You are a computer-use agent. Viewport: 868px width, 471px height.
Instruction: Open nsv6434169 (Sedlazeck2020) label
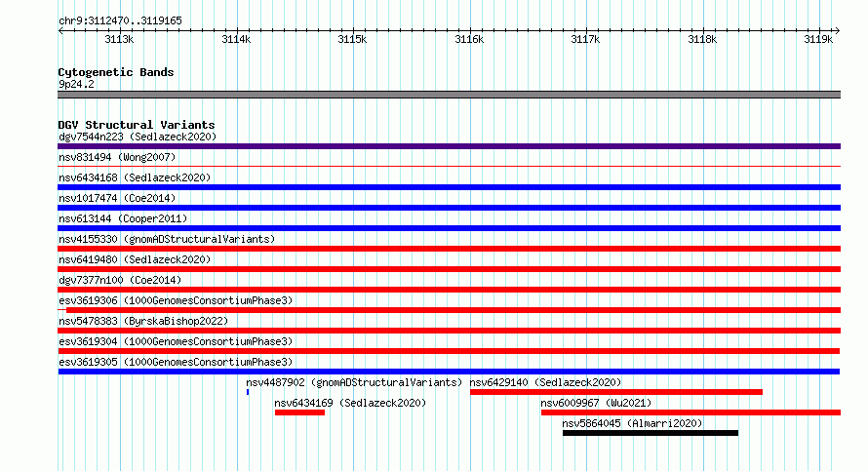tap(350, 403)
